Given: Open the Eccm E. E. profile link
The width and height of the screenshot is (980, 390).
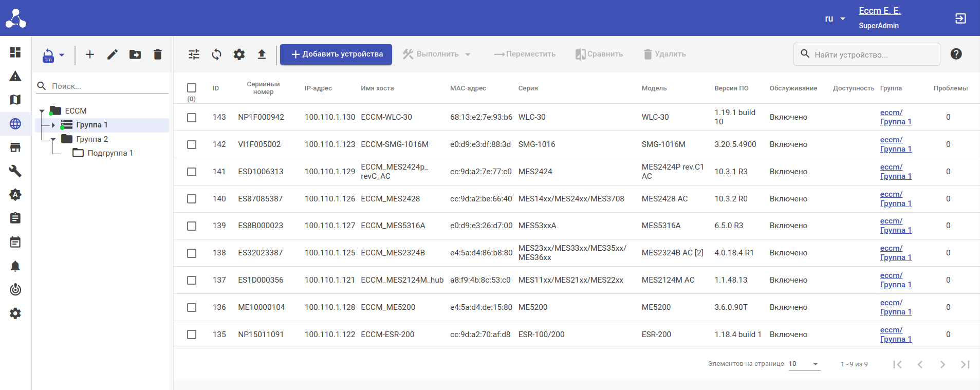Looking at the screenshot, I should coord(879,11).
